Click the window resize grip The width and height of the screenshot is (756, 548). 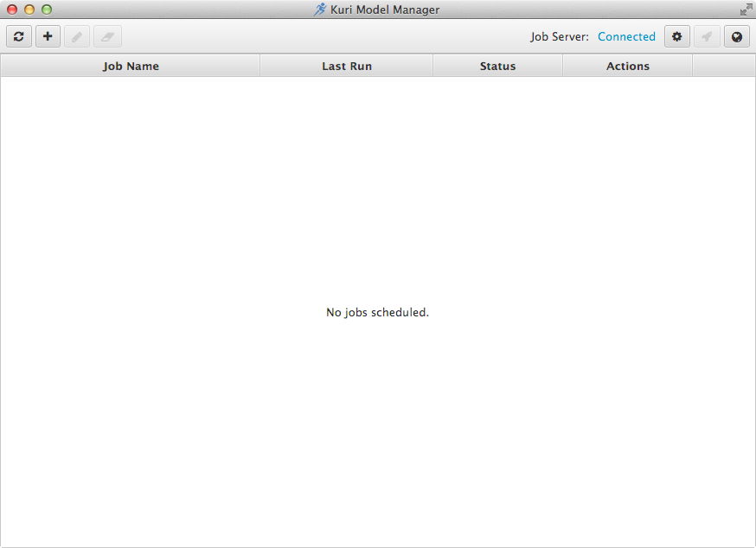coord(746,9)
